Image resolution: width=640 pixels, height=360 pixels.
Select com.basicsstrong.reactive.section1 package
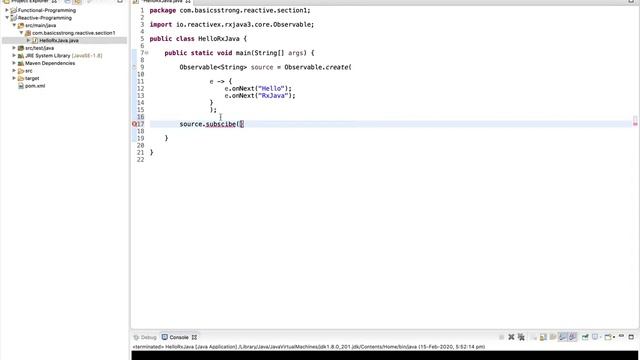pos(73,33)
